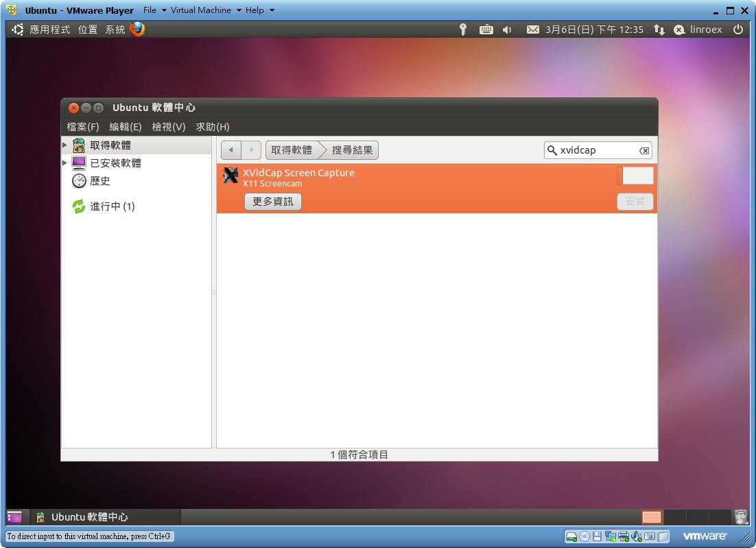Open the date and time clock 下午 12:35
756x548 pixels.
(x=594, y=29)
